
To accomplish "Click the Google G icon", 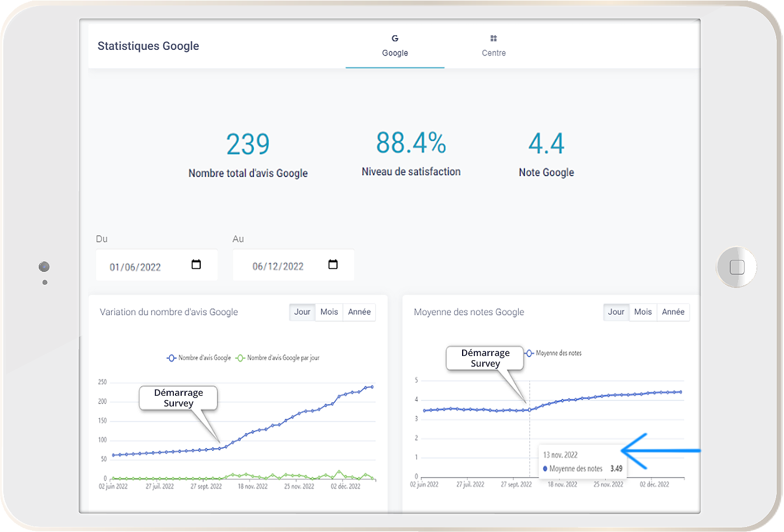I will pyautogui.click(x=395, y=38).
